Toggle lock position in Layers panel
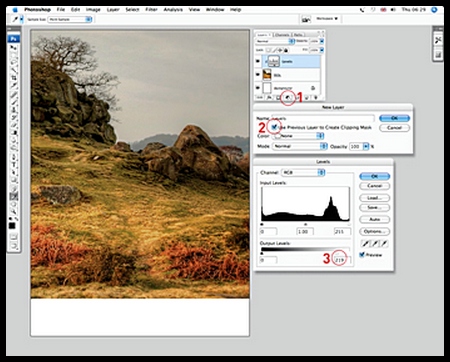Screen dimensions: 450x362 tap(280, 50)
